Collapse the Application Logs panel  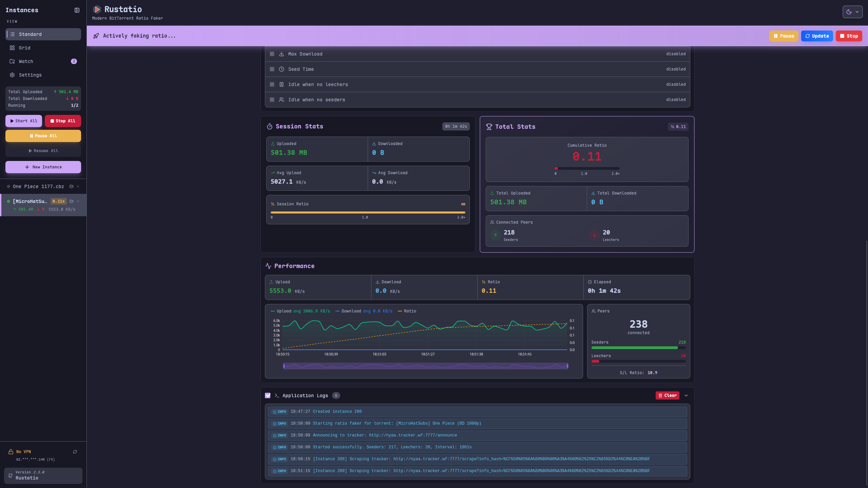[686, 395]
